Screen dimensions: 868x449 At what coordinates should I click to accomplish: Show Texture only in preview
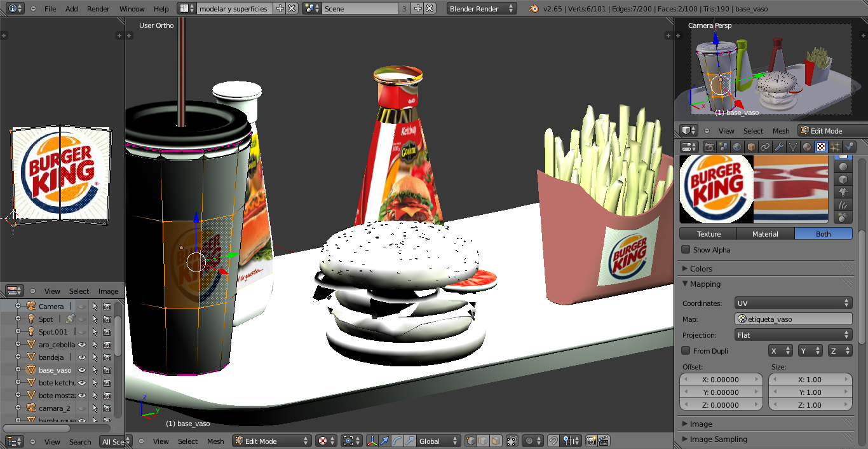click(x=709, y=234)
